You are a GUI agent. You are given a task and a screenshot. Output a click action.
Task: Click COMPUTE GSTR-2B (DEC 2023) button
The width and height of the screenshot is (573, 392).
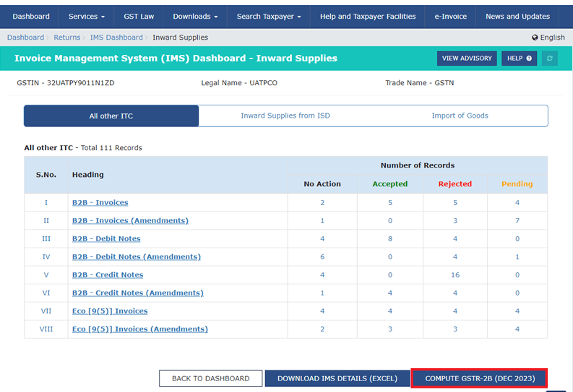480,378
